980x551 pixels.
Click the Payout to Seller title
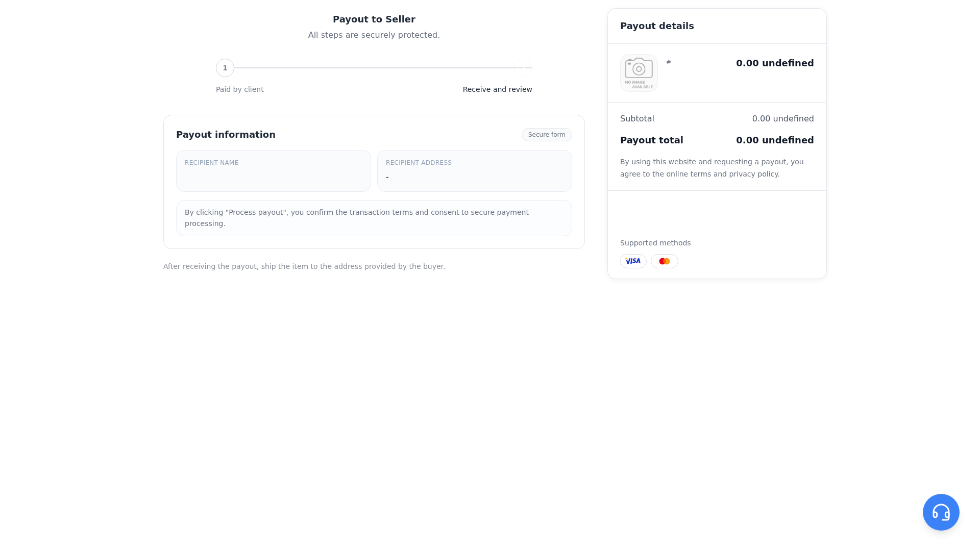coord(374,19)
